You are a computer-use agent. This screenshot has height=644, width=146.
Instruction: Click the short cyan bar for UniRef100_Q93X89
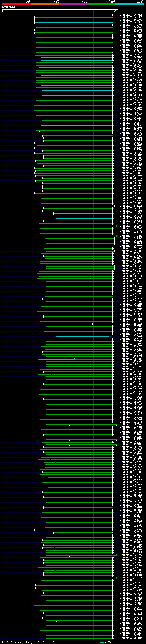point(83,337)
